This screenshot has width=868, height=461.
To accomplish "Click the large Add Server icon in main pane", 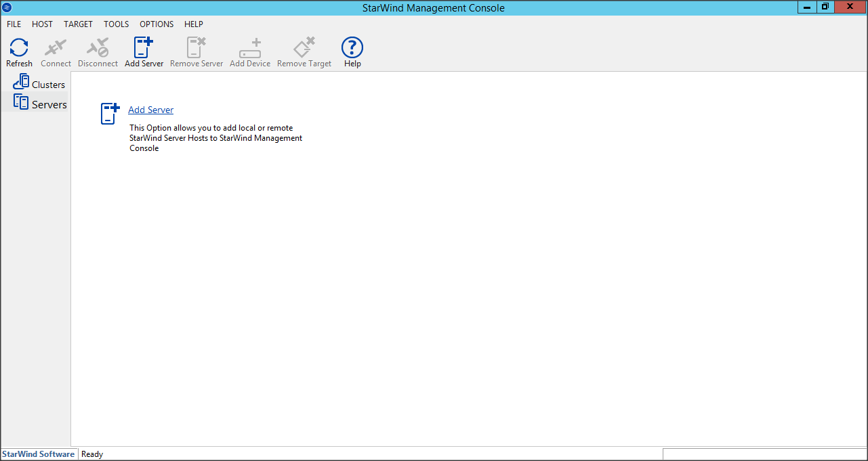I will pos(110,113).
